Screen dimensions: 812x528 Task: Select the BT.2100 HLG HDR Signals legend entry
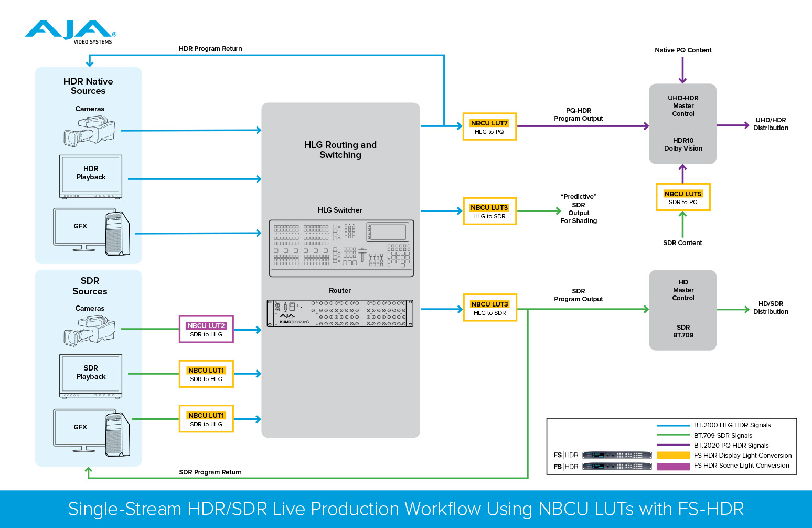732,425
